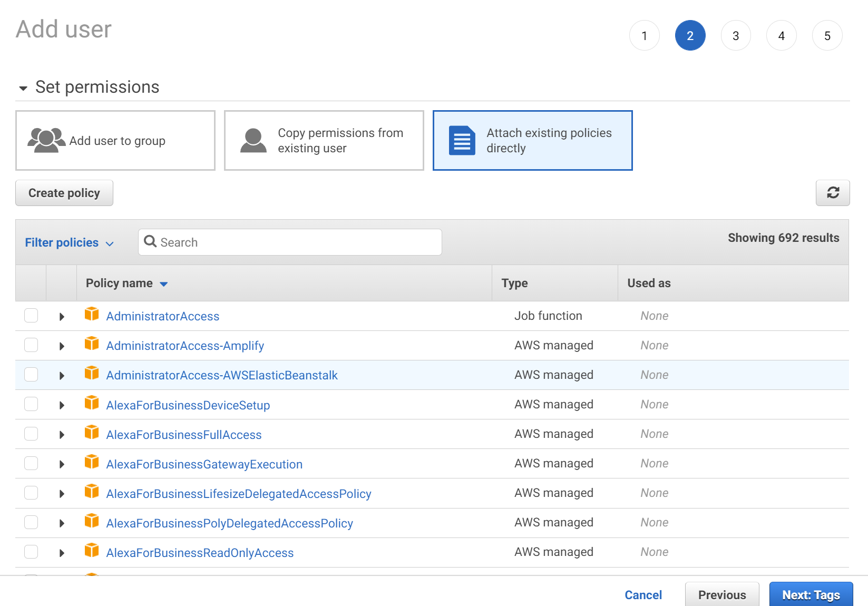Collapse the Set permissions section

(23, 88)
